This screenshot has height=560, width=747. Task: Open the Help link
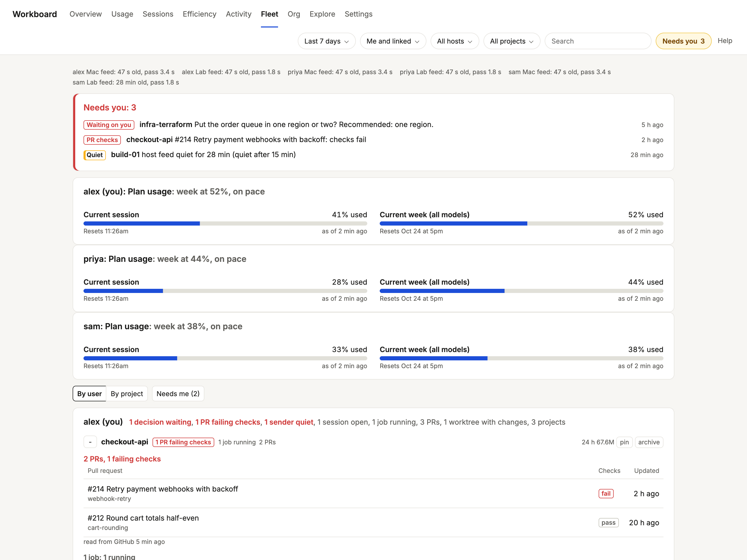pyautogui.click(x=725, y=41)
